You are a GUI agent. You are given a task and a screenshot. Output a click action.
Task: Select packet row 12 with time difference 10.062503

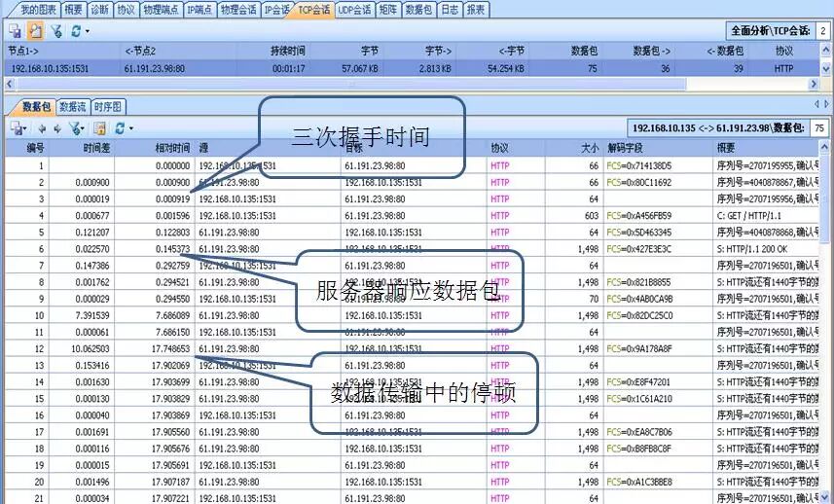[413, 348]
